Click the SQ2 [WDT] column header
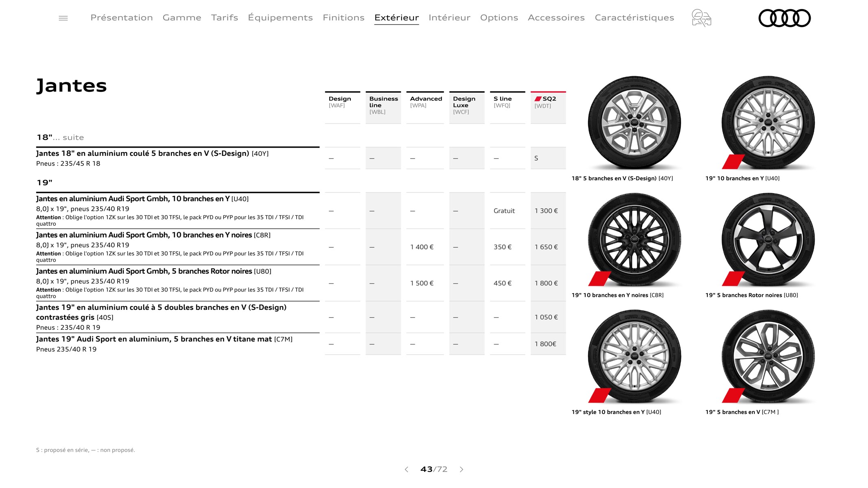 click(548, 107)
